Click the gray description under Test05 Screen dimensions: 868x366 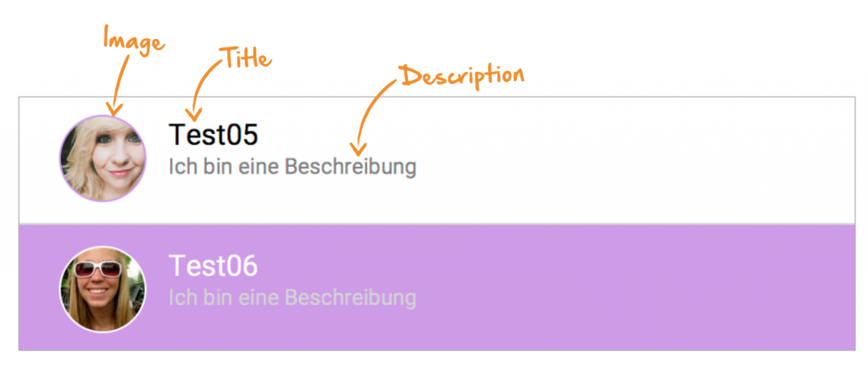[x=292, y=166]
